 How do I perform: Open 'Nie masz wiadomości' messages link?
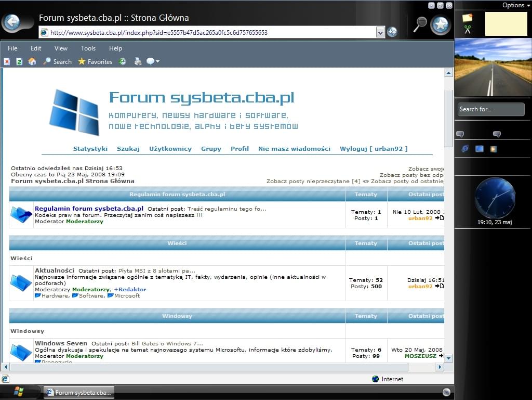click(x=294, y=149)
